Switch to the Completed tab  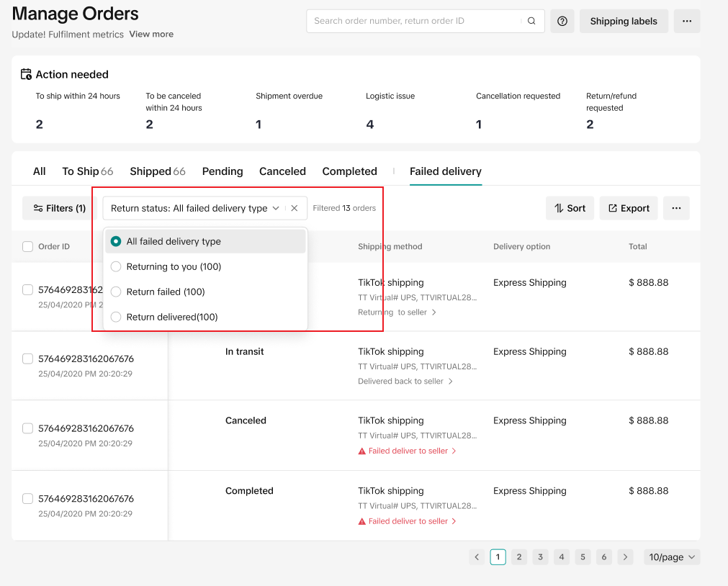click(349, 171)
